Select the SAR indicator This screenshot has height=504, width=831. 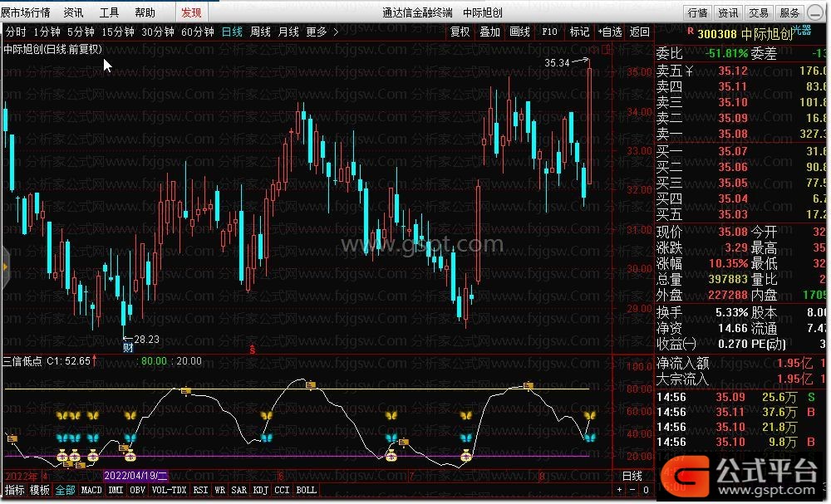click(239, 490)
